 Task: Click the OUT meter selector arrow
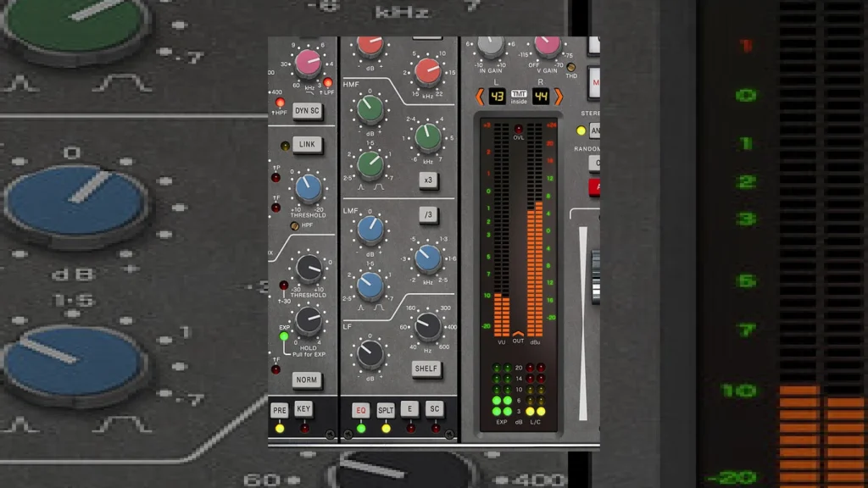tap(518, 334)
